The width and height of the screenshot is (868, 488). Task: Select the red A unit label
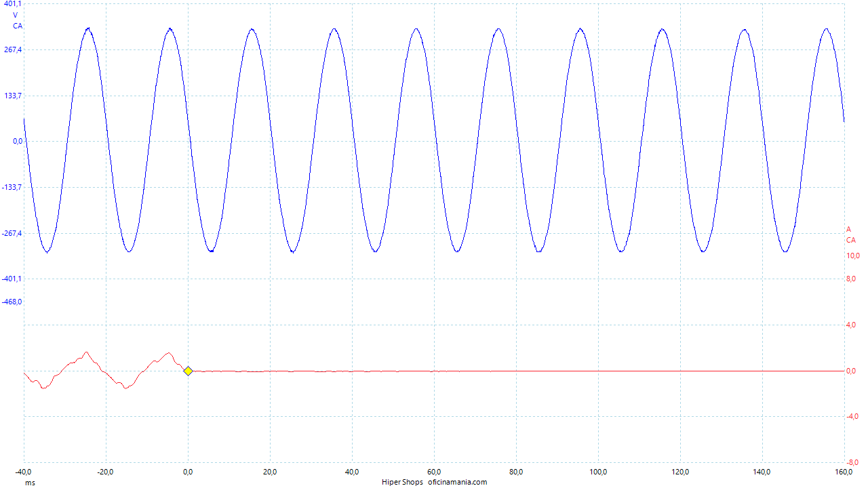pyautogui.click(x=848, y=229)
